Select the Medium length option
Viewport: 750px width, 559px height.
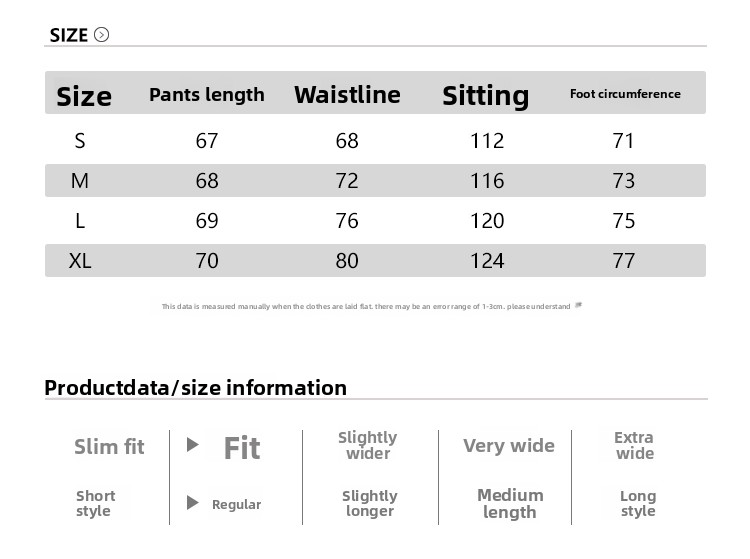pyautogui.click(x=510, y=503)
